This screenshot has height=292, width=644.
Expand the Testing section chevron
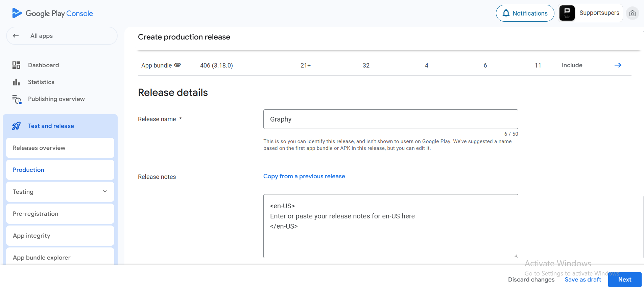click(105, 191)
